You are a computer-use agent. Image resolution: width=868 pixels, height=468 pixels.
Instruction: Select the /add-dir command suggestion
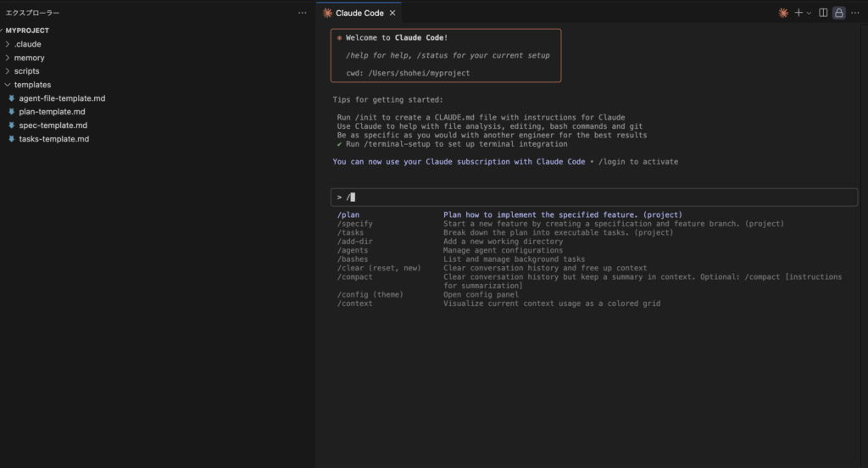[355, 242]
